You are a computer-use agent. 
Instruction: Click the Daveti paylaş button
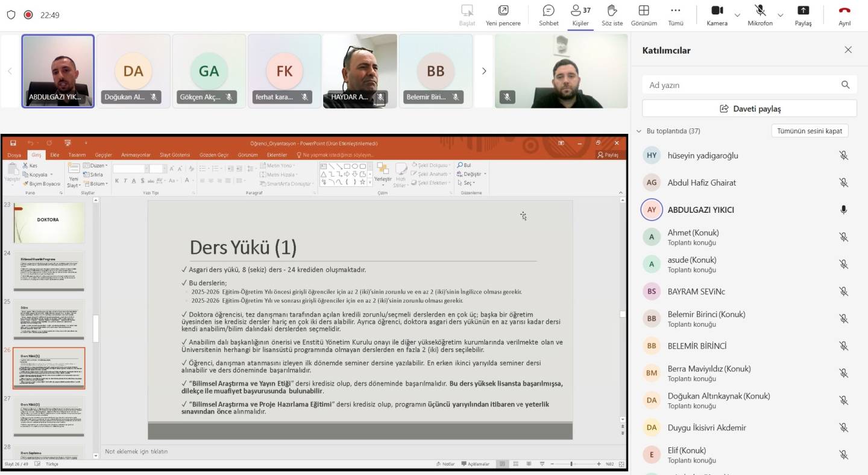click(x=749, y=109)
